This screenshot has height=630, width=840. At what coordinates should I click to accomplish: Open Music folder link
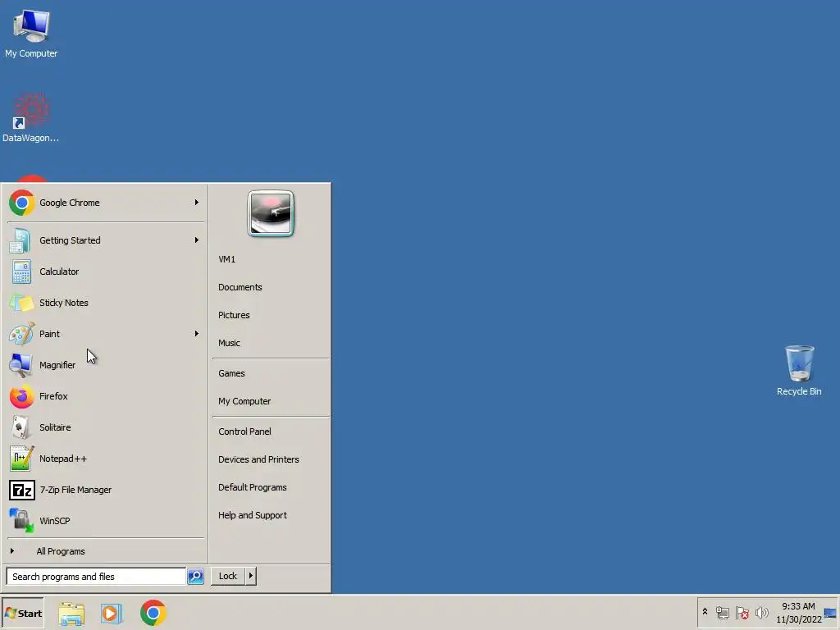tap(229, 343)
